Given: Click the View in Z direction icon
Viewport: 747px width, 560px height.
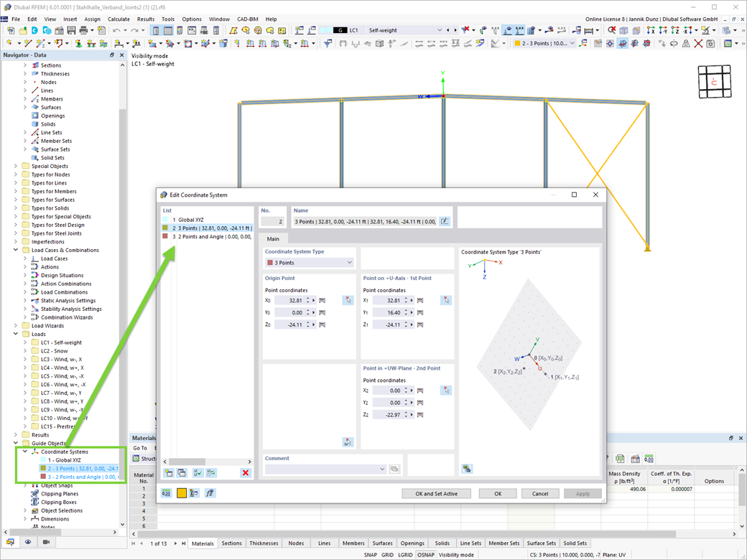Looking at the screenshot, I should [674, 30].
